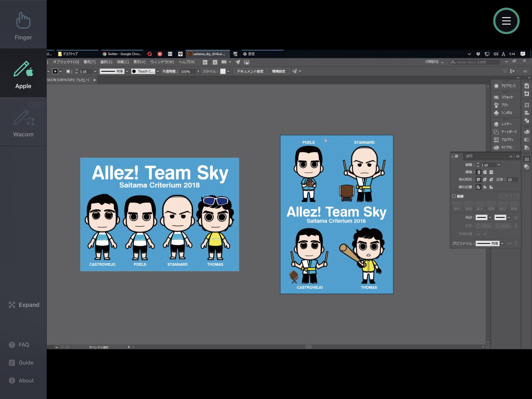Select butt cap for stroke end (線端)

(x=478, y=172)
